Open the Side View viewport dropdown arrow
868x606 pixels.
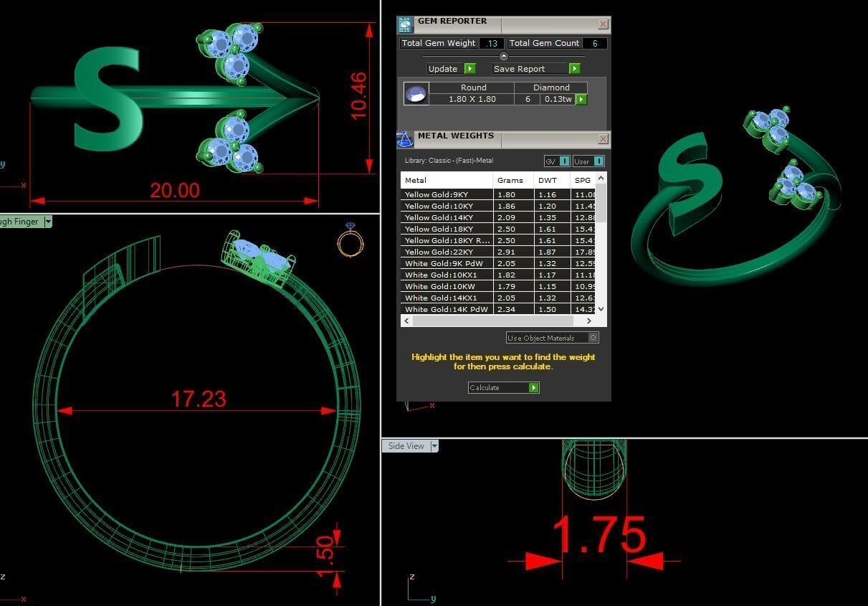point(434,446)
